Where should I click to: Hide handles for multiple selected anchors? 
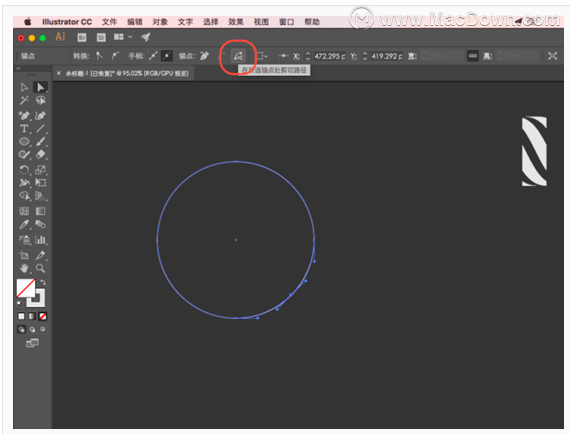point(166,56)
